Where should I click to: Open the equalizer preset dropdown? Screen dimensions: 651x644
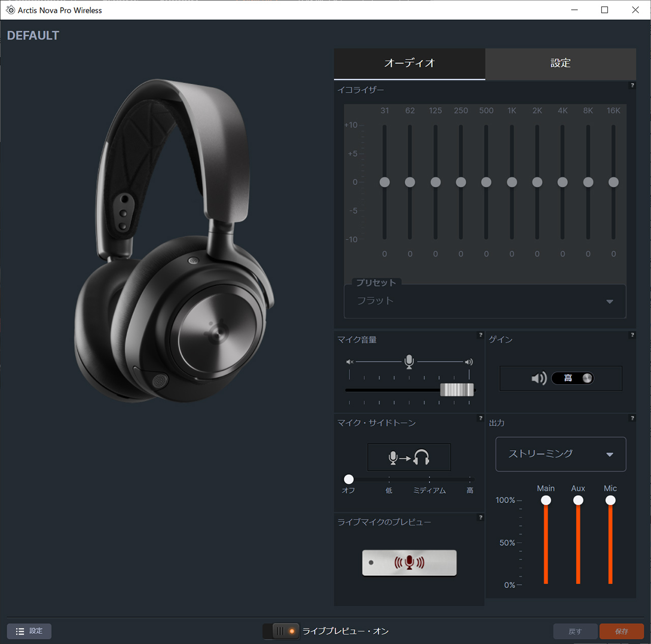(x=485, y=301)
